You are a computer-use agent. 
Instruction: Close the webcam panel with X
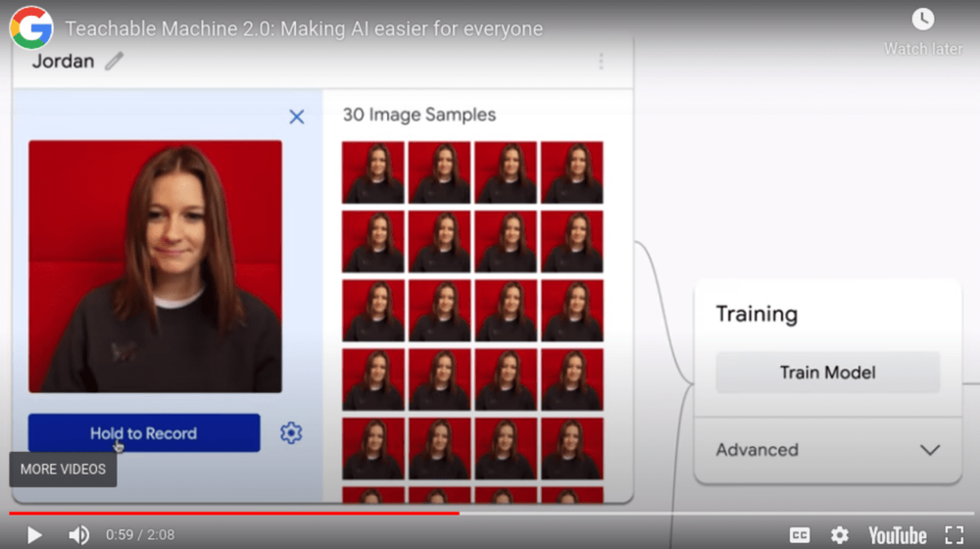pyautogui.click(x=297, y=117)
